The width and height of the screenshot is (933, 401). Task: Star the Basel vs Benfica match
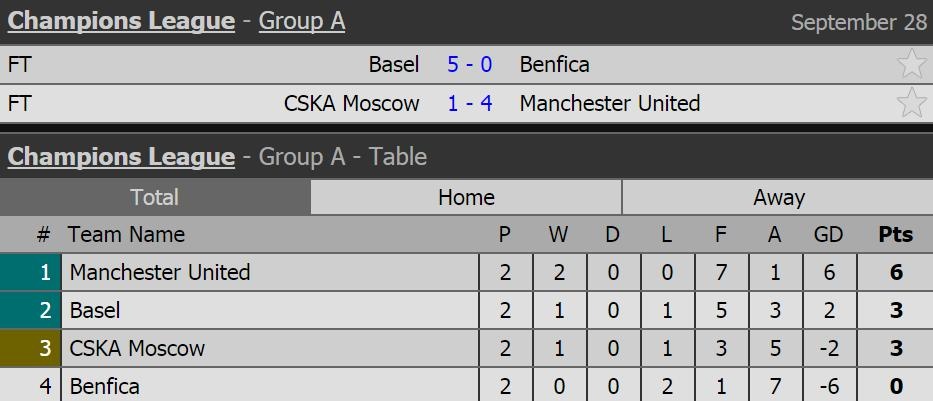coord(911,65)
